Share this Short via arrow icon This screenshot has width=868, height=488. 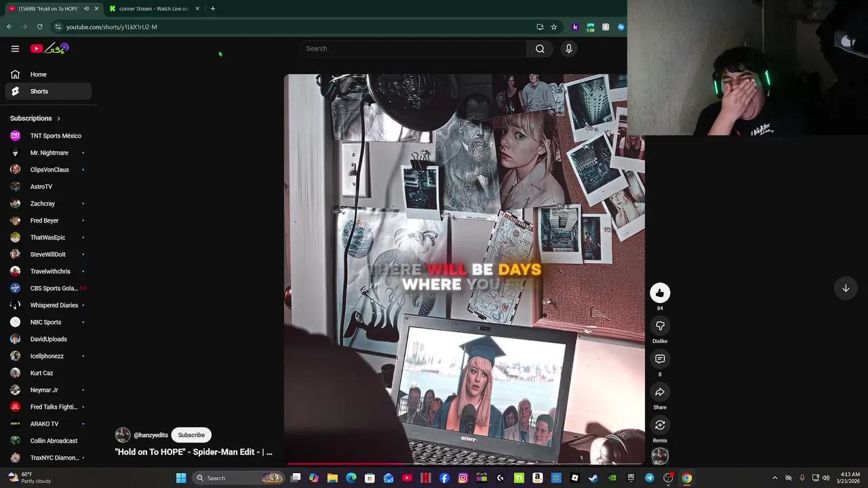point(660,392)
